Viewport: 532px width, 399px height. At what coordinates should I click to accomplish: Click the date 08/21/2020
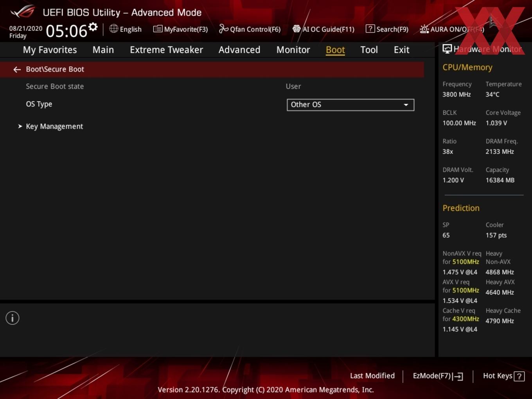pyautogui.click(x=26, y=29)
